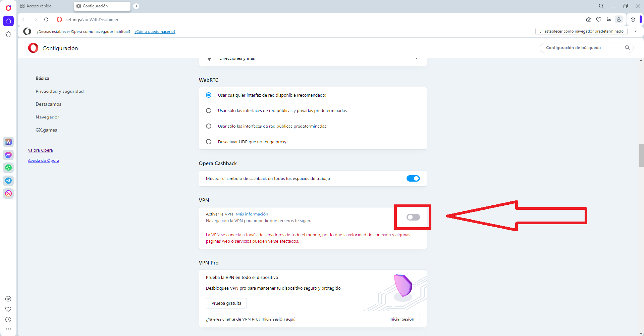Open the profile account icon

(x=619, y=19)
